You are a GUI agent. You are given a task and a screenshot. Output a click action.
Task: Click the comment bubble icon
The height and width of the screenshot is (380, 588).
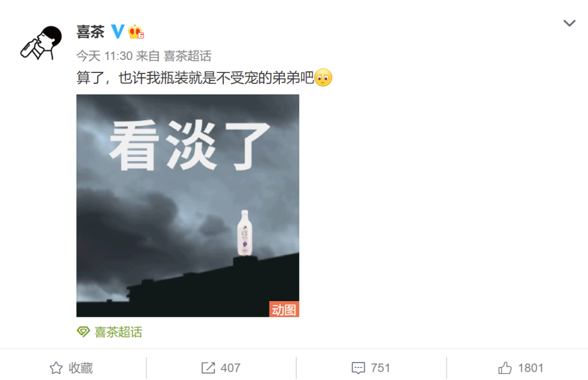(x=358, y=368)
